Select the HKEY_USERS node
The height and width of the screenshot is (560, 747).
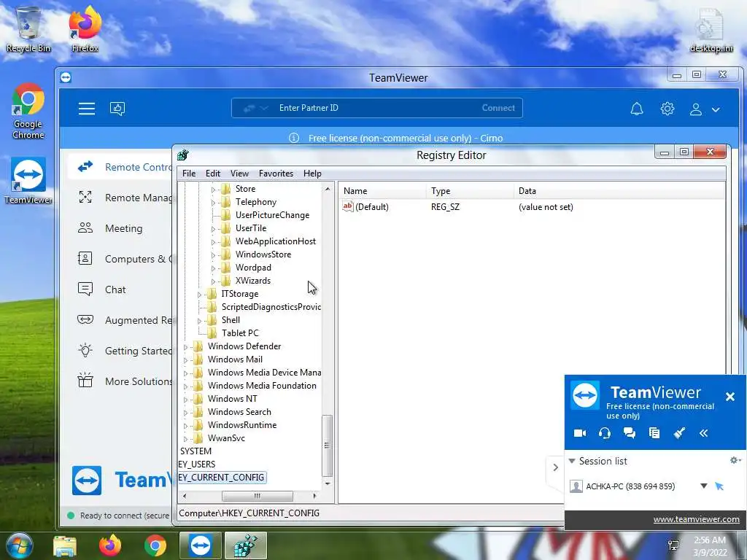click(x=197, y=464)
